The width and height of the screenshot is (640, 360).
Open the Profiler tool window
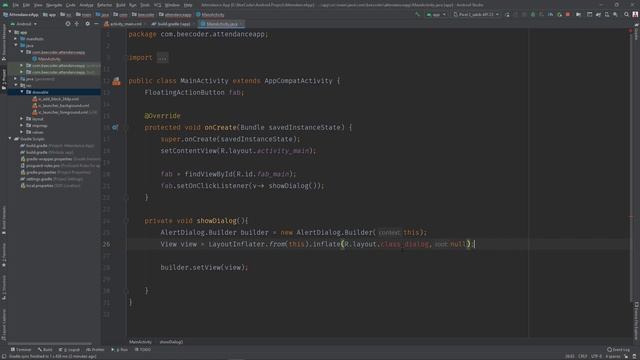(x=96, y=350)
